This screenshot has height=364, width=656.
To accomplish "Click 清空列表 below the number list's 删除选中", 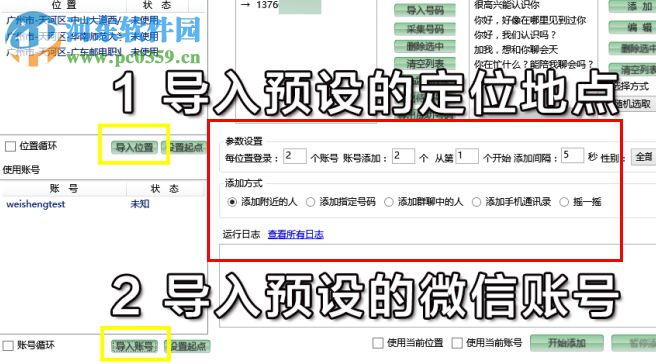I will coord(425,64).
